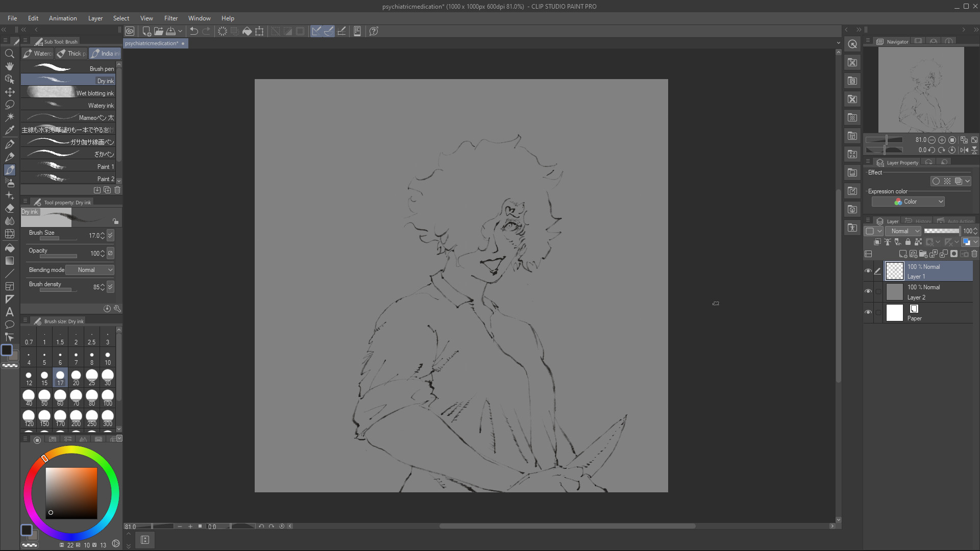Click the sub tool detail wrench icon
The width and height of the screenshot is (980, 551).
pos(117,309)
